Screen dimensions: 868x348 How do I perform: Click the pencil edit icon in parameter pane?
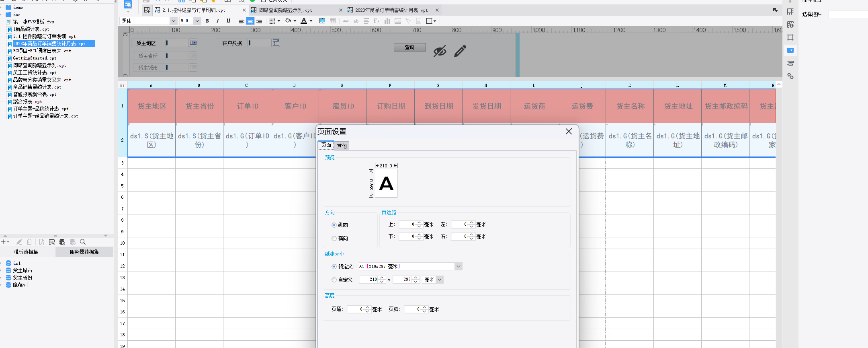(x=460, y=51)
